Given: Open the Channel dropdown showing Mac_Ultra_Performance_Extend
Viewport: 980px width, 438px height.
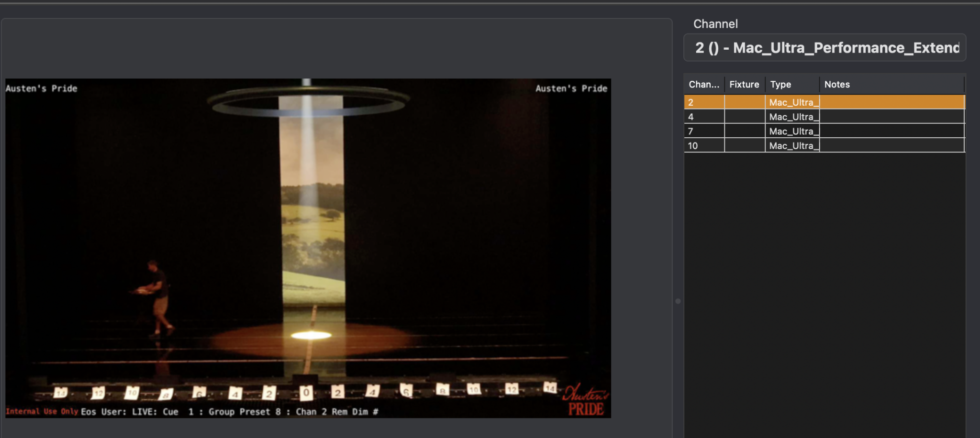Looking at the screenshot, I should tap(825, 47).
